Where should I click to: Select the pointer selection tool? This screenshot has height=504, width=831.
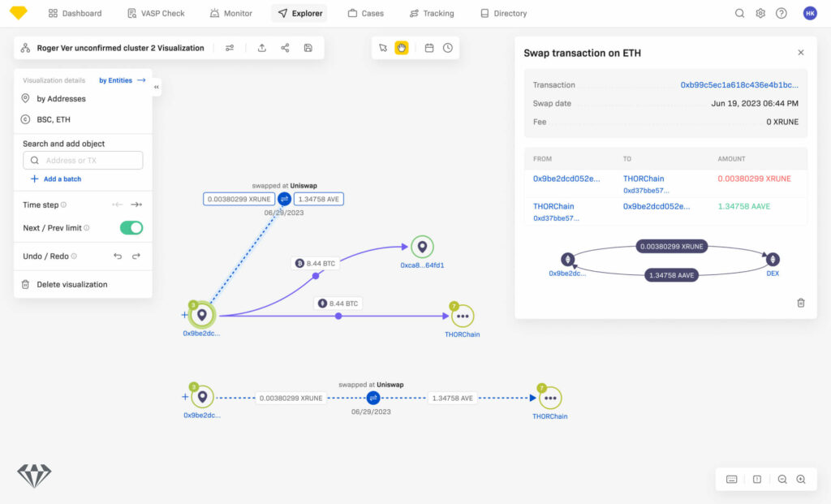point(383,48)
